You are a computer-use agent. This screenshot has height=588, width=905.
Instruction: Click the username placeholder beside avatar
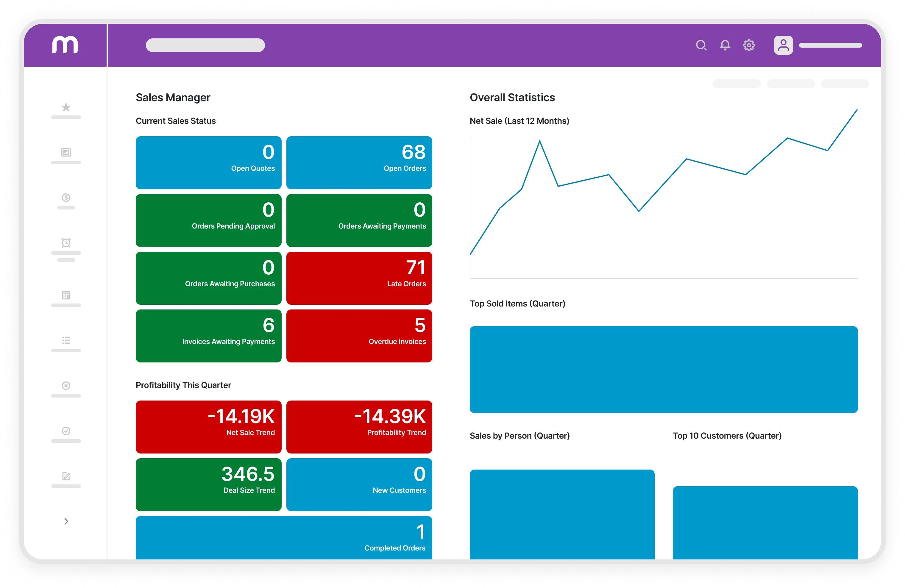[x=831, y=45]
